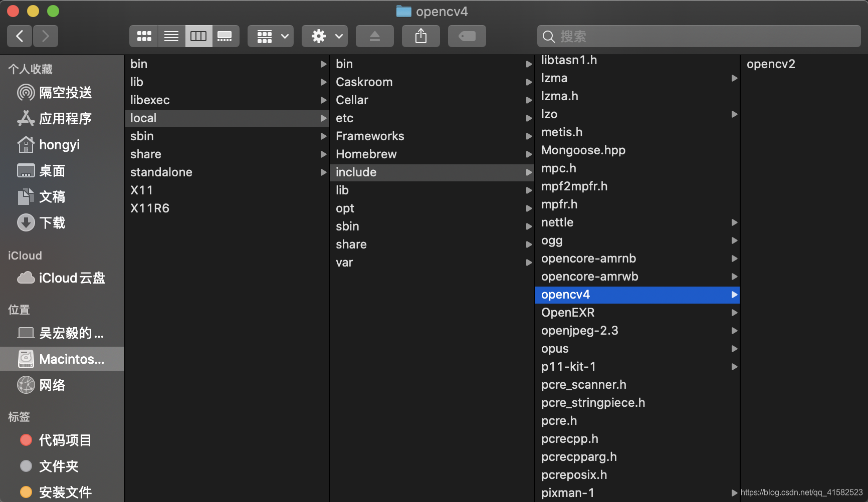Image resolution: width=868 pixels, height=502 pixels.
Task: Select the standalone folder
Action: pyautogui.click(x=227, y=172)
